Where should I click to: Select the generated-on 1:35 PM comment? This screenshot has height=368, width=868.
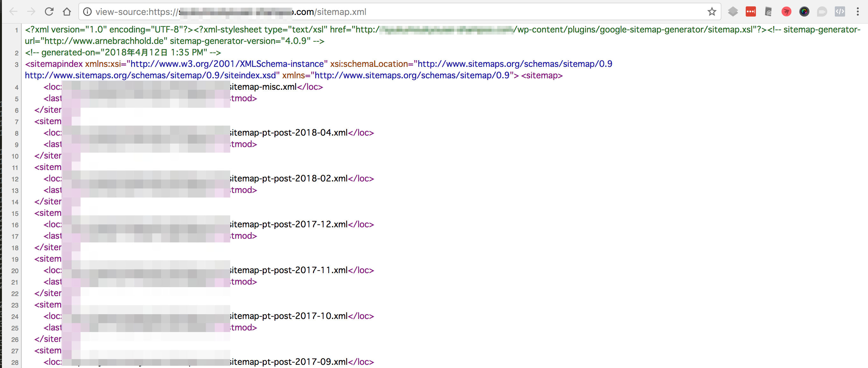123,53
